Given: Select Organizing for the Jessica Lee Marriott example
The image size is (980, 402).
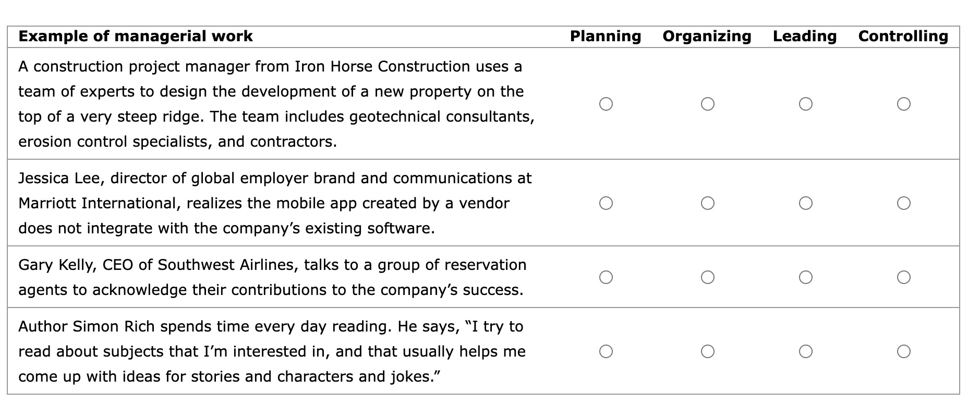Looking at the screenshot, I should pyautogui.click(x=707, y=203).
